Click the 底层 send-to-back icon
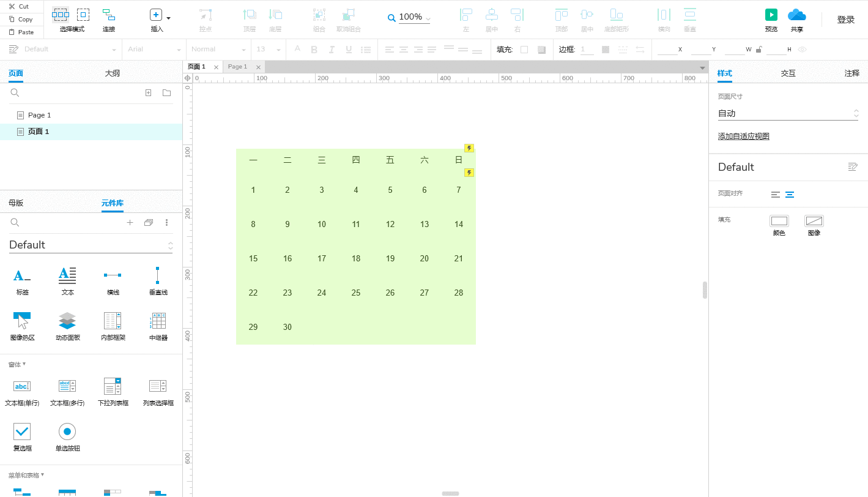This screenshot has width=868, height=497. pos(275,15)
